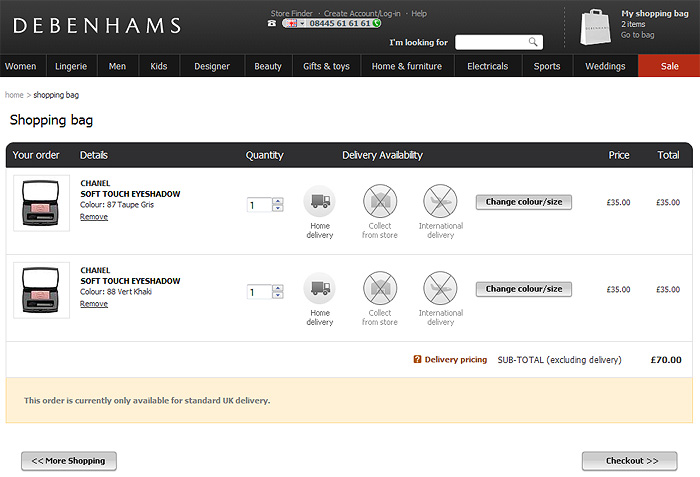
Task: Click the Store Finder link
Action: [x=292, y=13]
